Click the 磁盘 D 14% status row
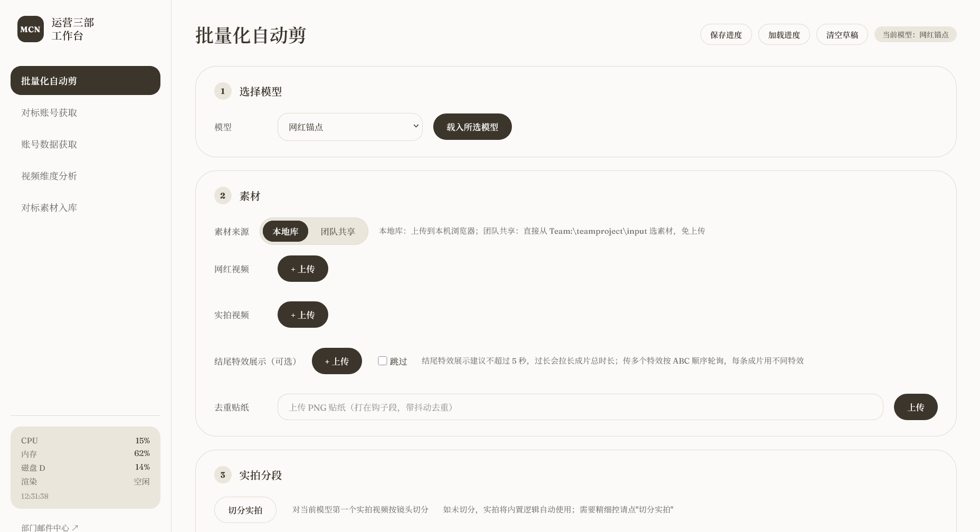This screenshot has height=532, width=980. click(x=85, y=468)
